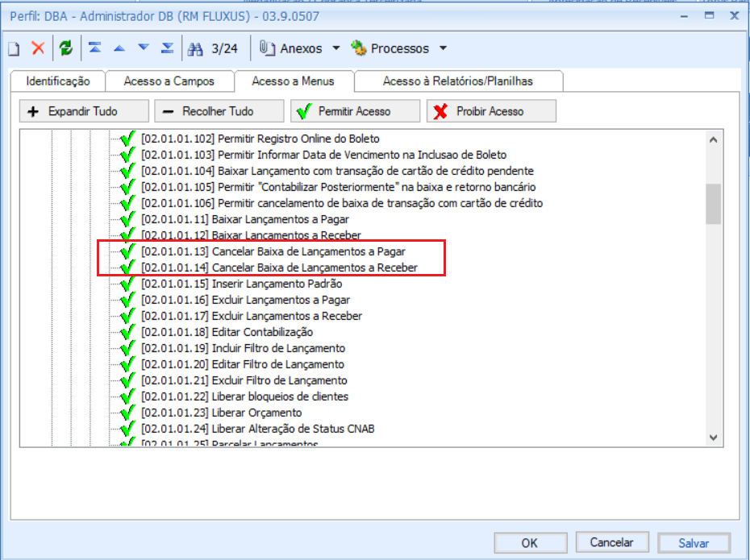Click the Cancelar button

pos(612,542)
